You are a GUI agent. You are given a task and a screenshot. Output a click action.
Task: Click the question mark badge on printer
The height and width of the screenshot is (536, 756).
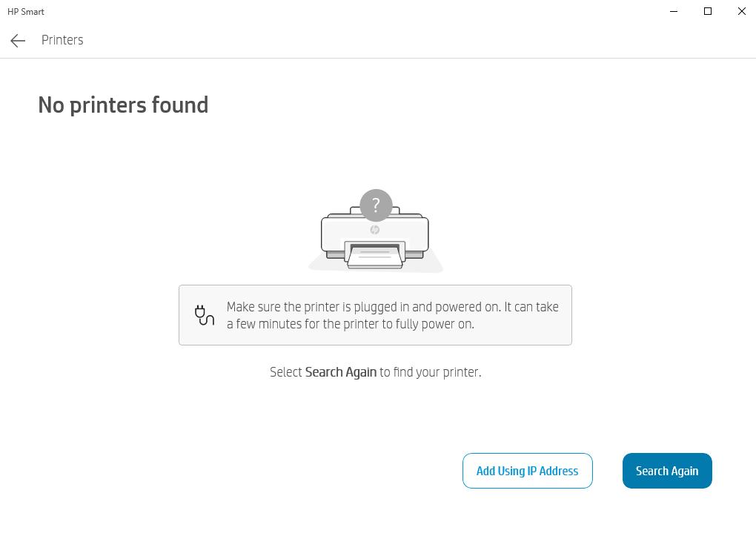coord(376,205)
